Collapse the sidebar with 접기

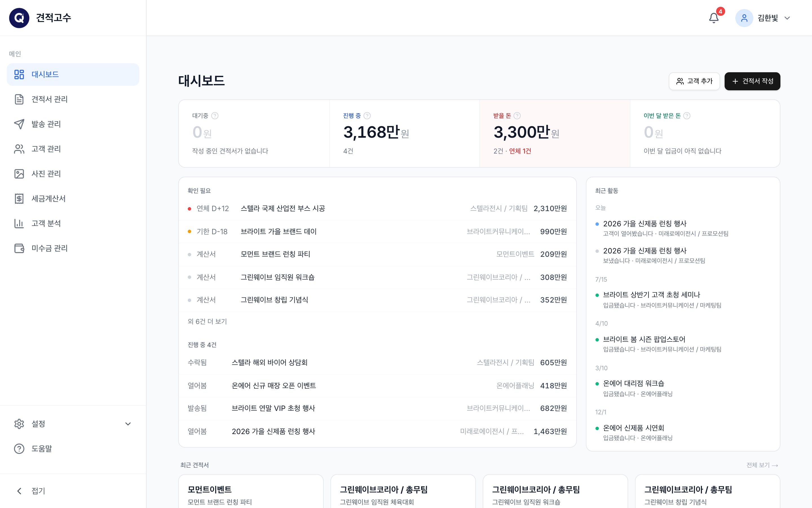73,491
